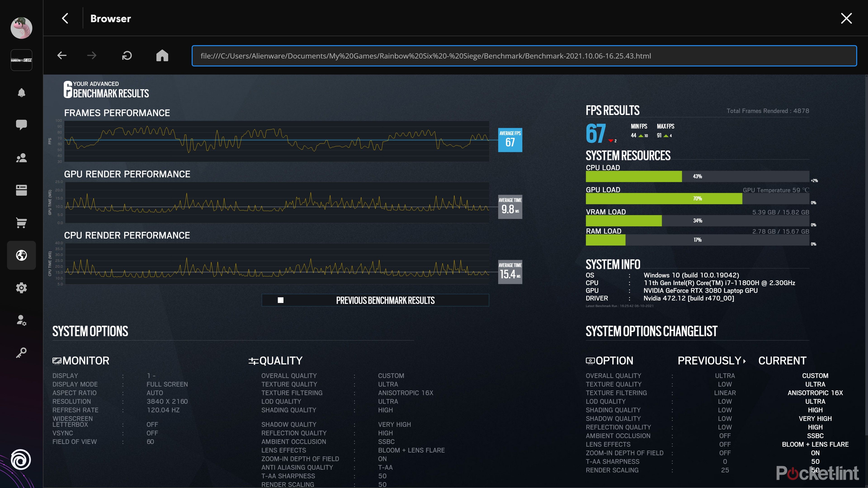This screenshot has width=868, height=488.
Task: Click the URL address field
Action: tap(524, 56)
